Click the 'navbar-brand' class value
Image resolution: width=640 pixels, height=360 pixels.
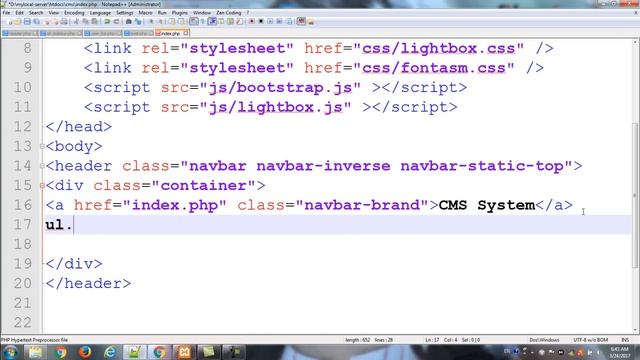tap(362, 205)
